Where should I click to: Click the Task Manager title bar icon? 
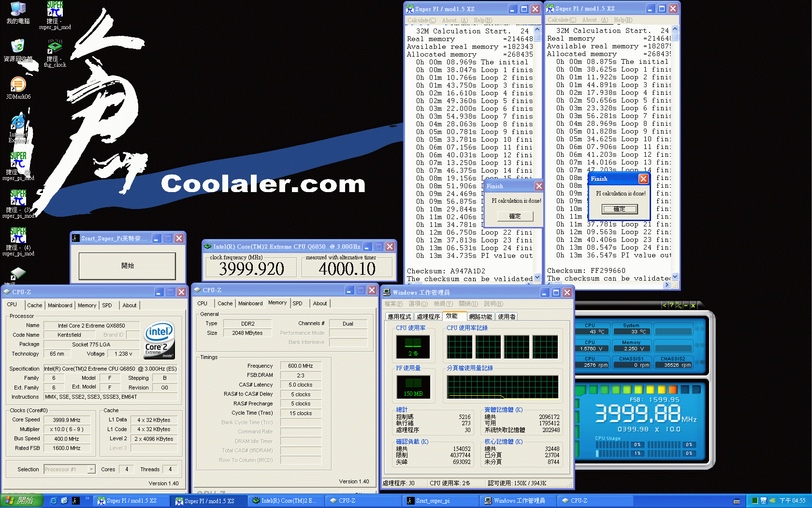(x=387, y=292)
